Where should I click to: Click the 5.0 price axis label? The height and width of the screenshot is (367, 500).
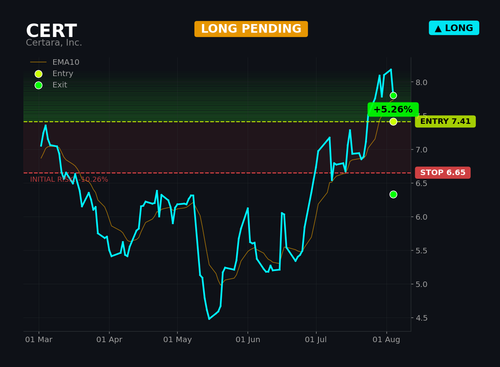coord(421,284)
